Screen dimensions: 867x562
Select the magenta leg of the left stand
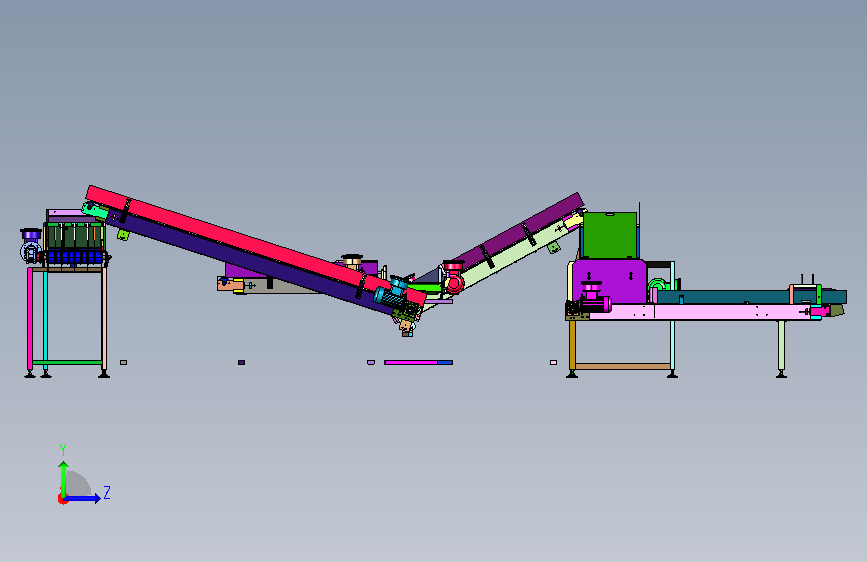click(30, 319)
